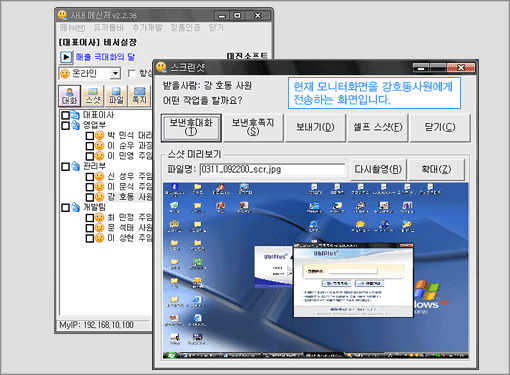Select the highlighted 강 호동 사원 name

click(x=129, y=197)
